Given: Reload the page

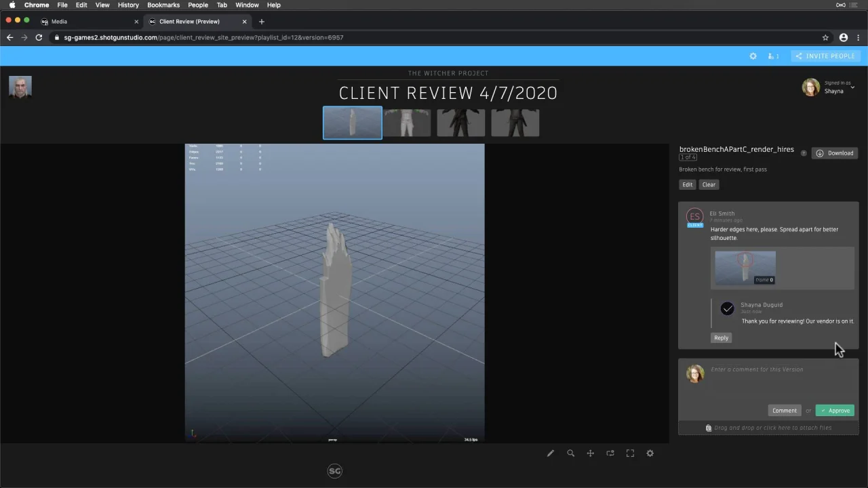Looking at the screenshot, I should [x=39, y=37].
